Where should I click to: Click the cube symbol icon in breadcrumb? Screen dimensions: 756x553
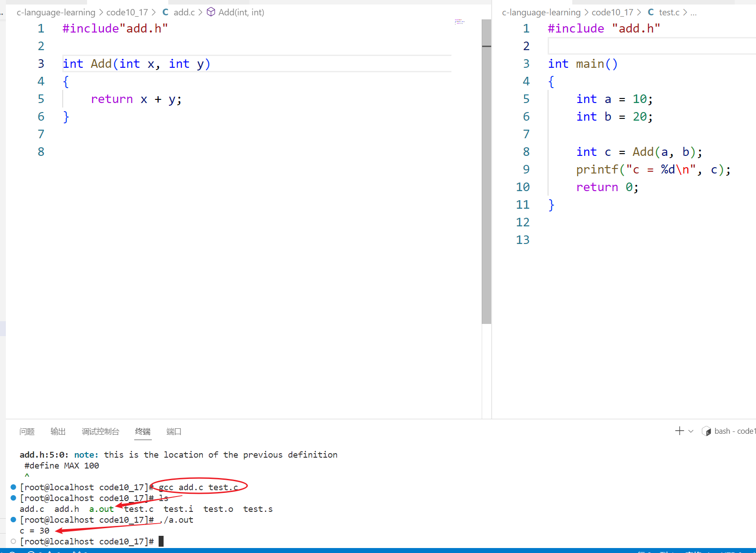click(211, 12)
